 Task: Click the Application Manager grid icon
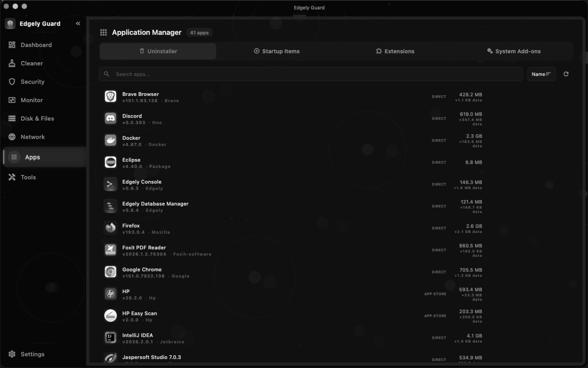pyautogui.click(x=103, y=32)
